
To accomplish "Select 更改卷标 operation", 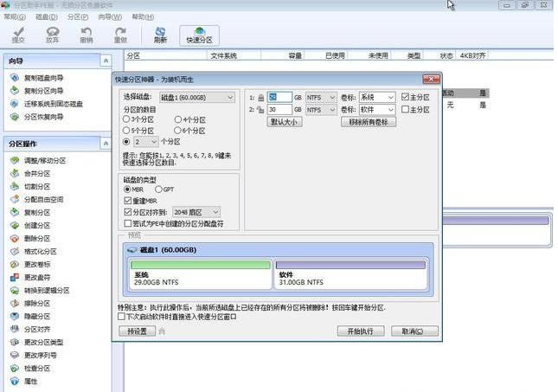I will [37, 265].
